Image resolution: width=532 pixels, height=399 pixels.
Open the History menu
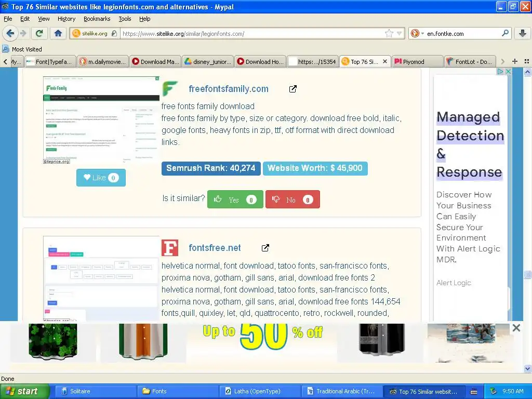66,19
